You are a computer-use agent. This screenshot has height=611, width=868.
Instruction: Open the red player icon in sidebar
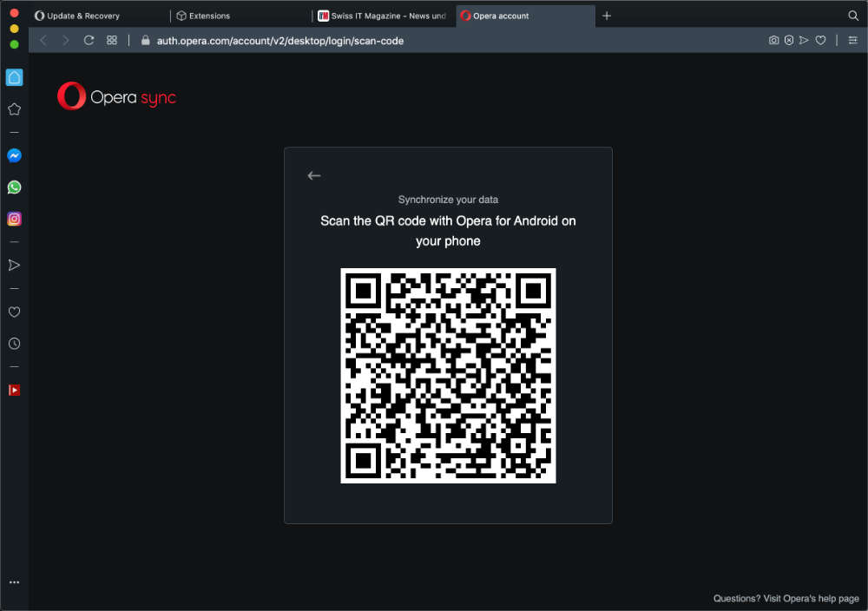tap(15, 391)
